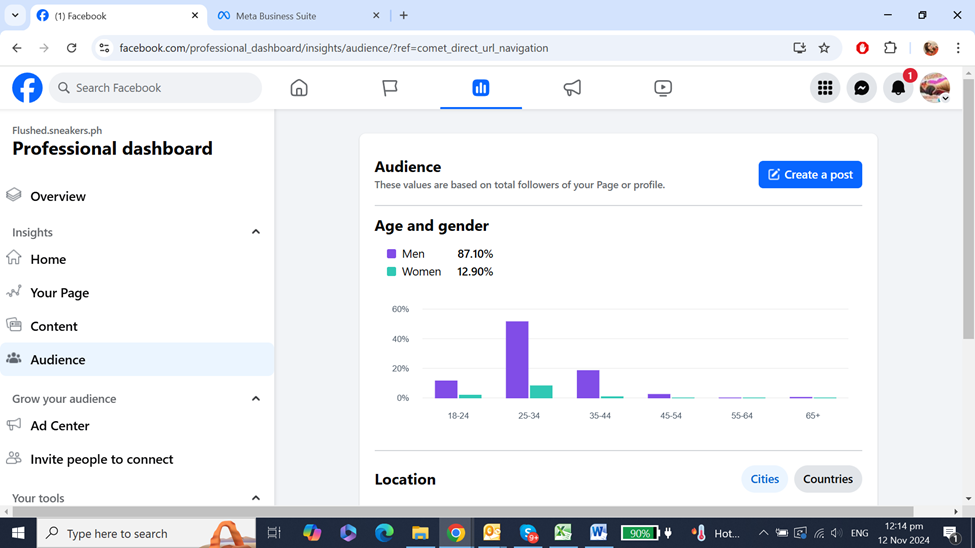Open Messenger icon
The width and height of the screenshot is (975, 548).
pyautogui.click(x=861, y=88)
